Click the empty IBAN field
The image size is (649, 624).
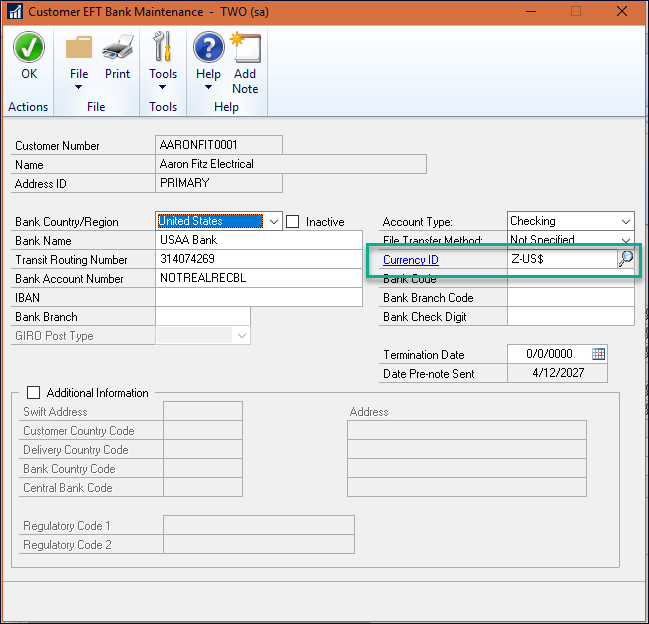coord(259,297)
